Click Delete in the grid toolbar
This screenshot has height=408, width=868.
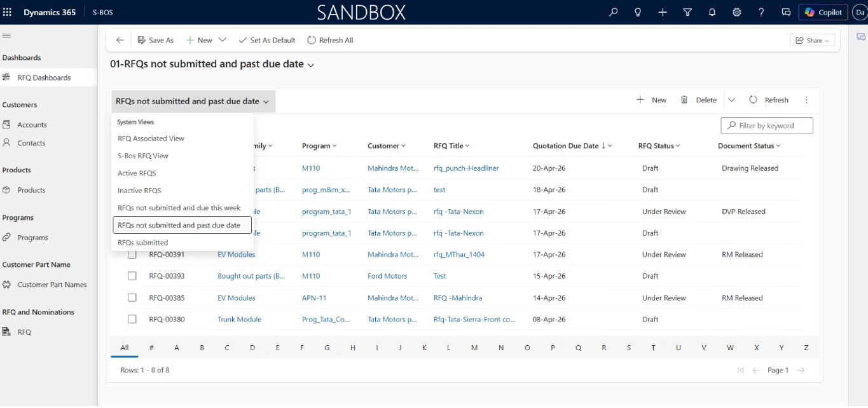click(x=698, y=100)
